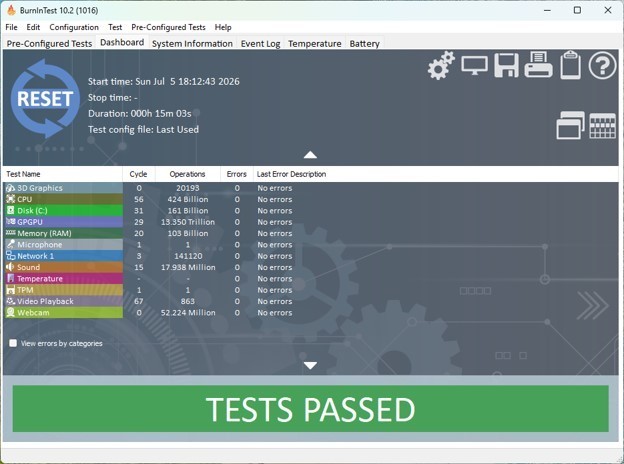Click the Sound speaker icon
Image resolution: width=624 pixels, height=464 pixels.
pos(10,267)
